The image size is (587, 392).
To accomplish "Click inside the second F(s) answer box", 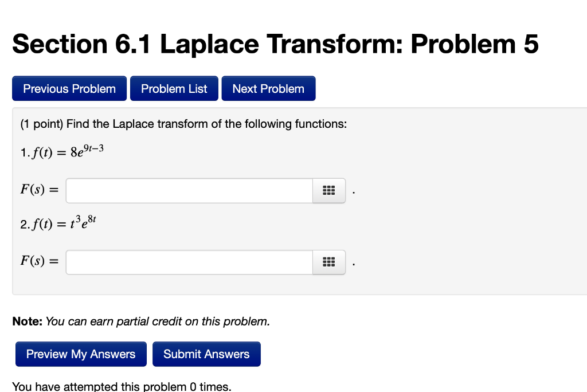I will pos(188,261).
